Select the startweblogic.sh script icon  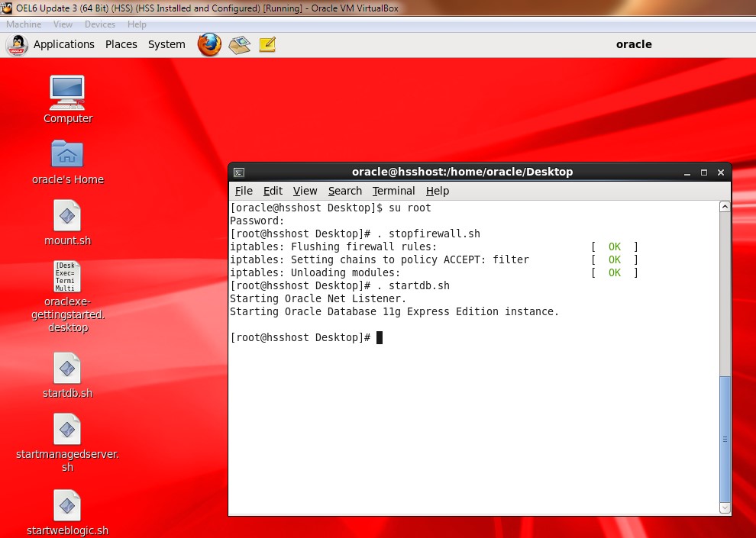[67, 505]
